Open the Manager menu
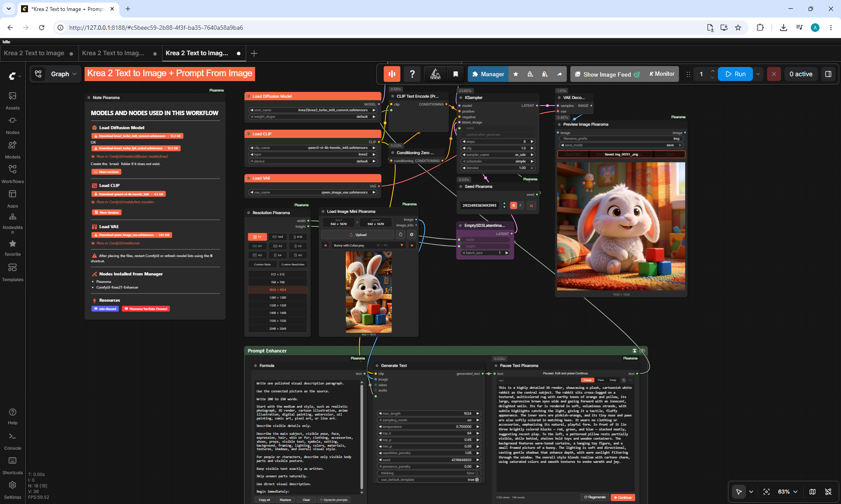 click(x=488, y=74)
